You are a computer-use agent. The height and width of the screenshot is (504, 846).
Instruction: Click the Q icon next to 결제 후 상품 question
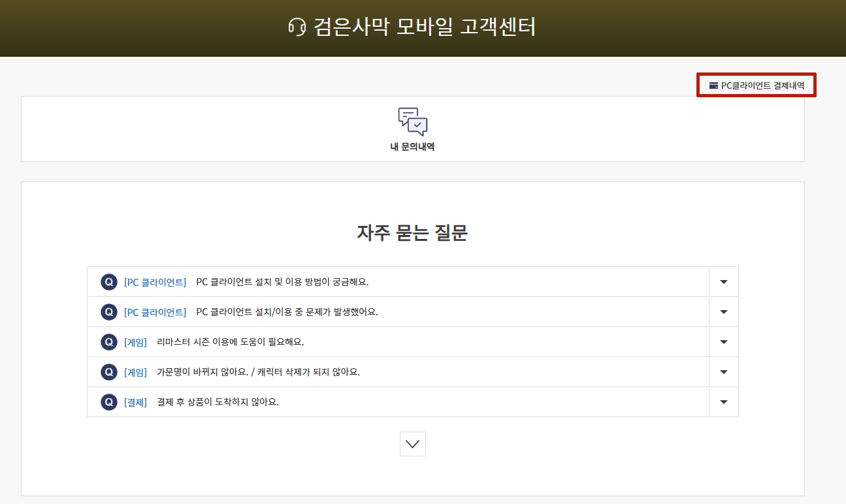point(108,402)
